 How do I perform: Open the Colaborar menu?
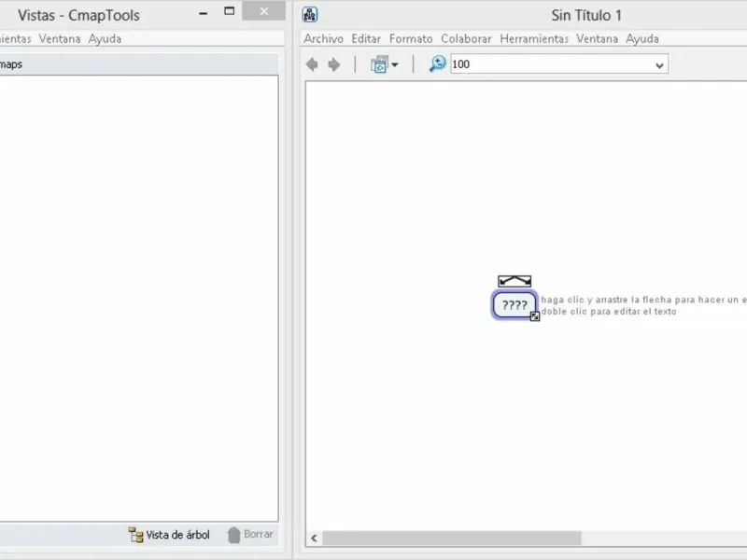click(466, 38)
